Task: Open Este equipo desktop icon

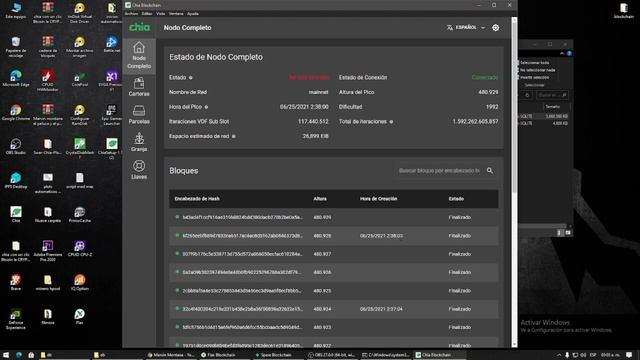Action: 16,10
